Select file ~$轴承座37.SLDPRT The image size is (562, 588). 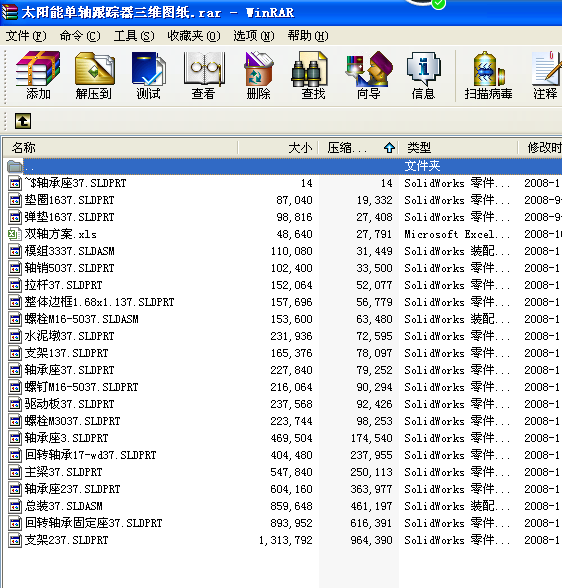(x=75, y=183)
